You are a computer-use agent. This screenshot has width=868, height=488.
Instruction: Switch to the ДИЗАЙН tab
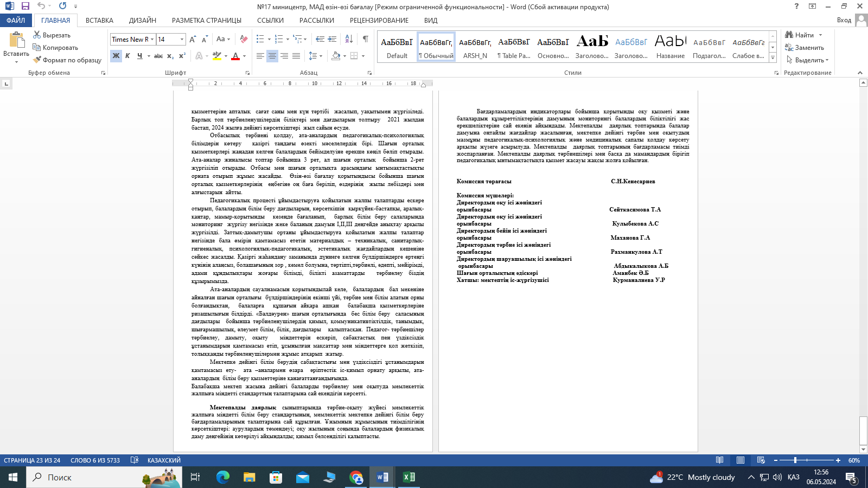[143, 20]
